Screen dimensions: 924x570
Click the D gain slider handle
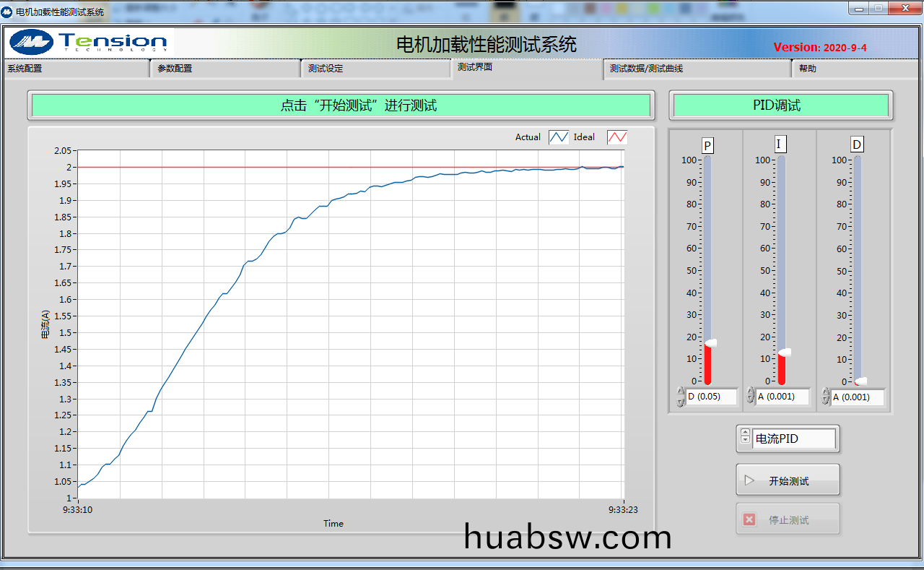(860, 381)
